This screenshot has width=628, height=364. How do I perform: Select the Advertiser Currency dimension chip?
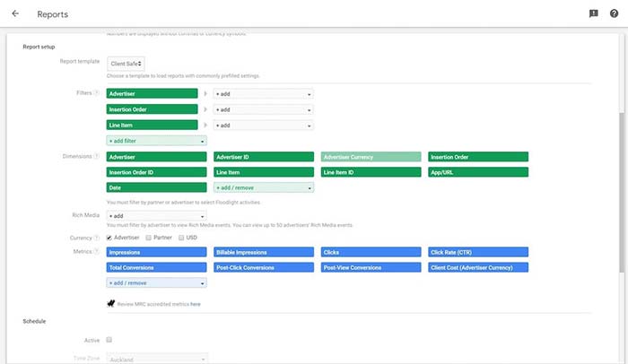371,157
